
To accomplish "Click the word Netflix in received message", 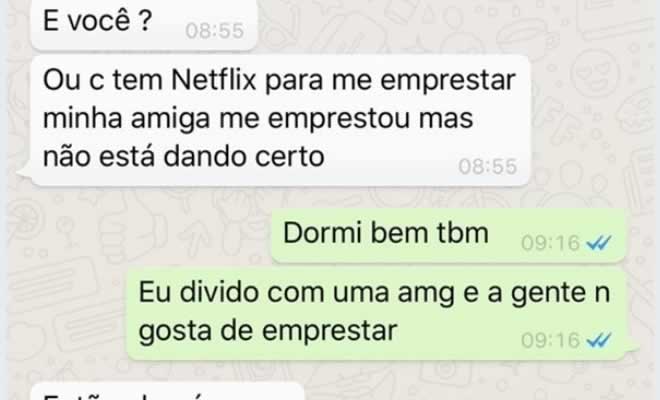I will pyautogui.click(x=214, y=80).
